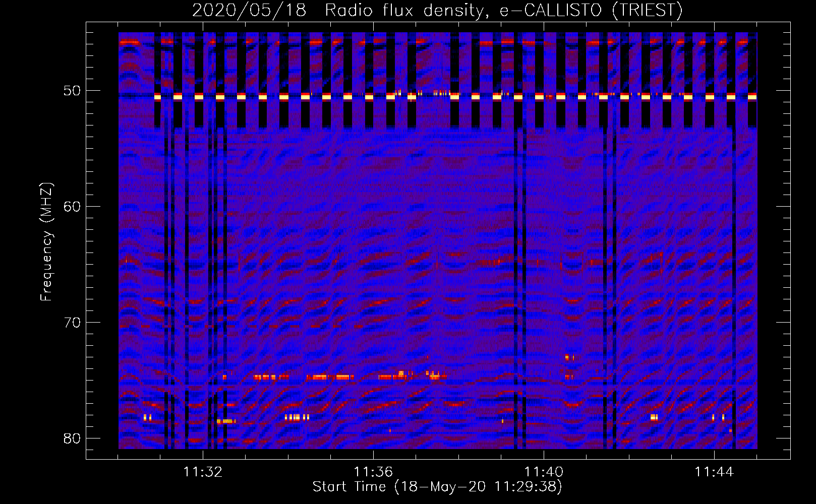Click the '50' frequency tick label
Image resolution: width=816 pixels, height=504 pixels.
[72, 91]
